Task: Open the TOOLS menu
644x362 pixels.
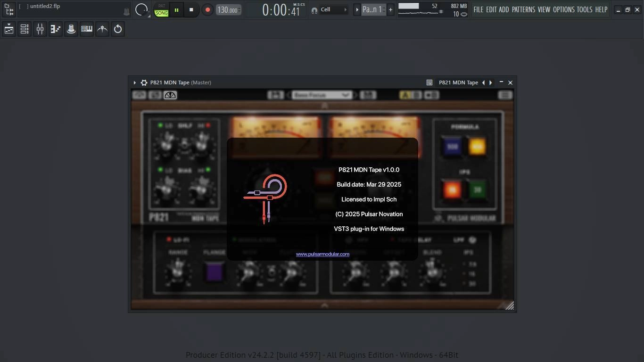Action: (x=585, y=9)
